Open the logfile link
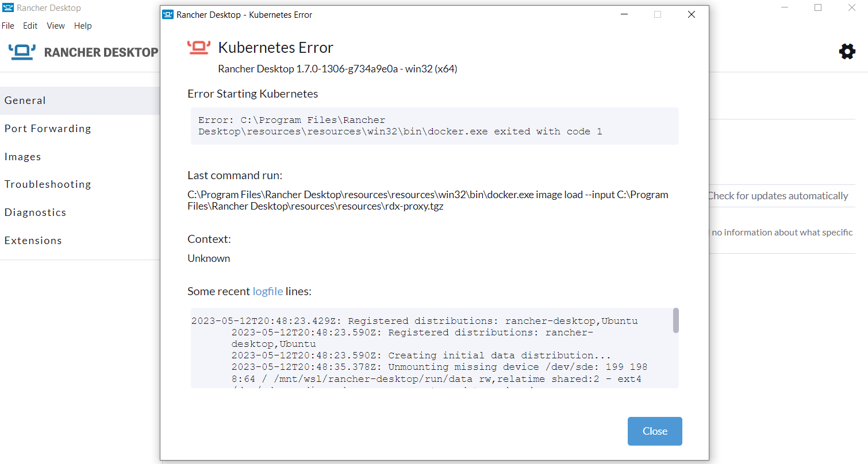The width and height of the screenshot is (868, 464). [268, 291]
